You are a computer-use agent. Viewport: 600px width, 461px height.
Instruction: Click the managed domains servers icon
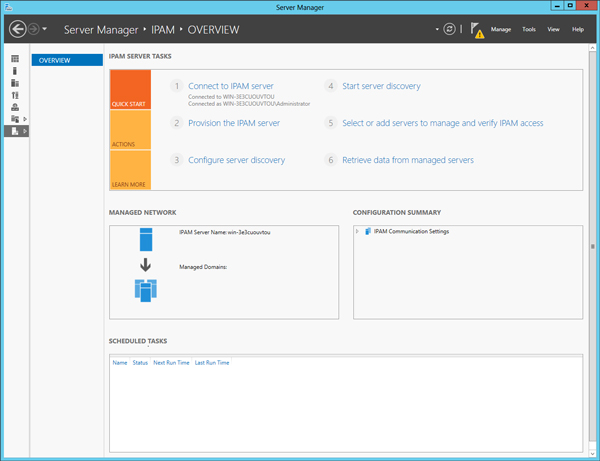point(146,290)
